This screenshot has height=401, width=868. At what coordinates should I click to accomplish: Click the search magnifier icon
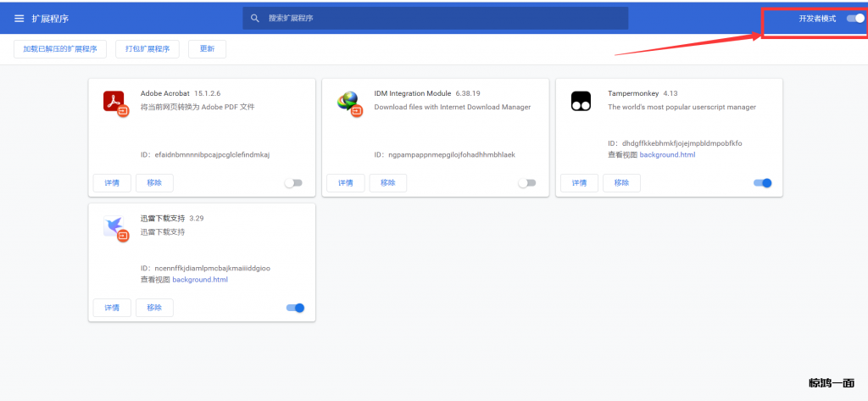[x=254, y=18]
